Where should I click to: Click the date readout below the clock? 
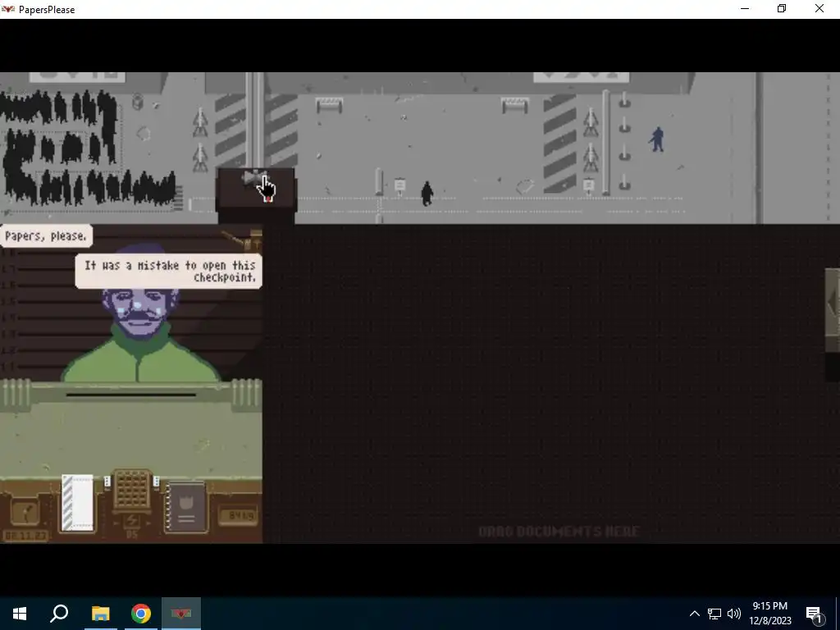click(25, 535)
